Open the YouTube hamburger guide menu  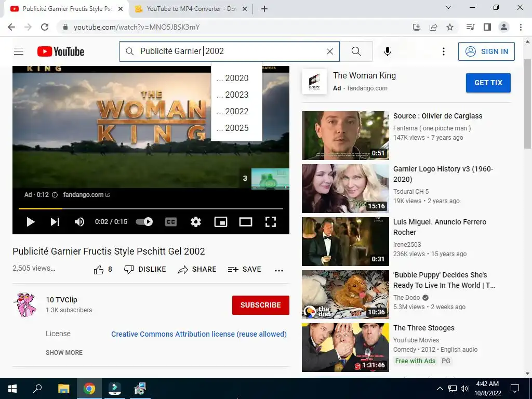pos(19,51)
